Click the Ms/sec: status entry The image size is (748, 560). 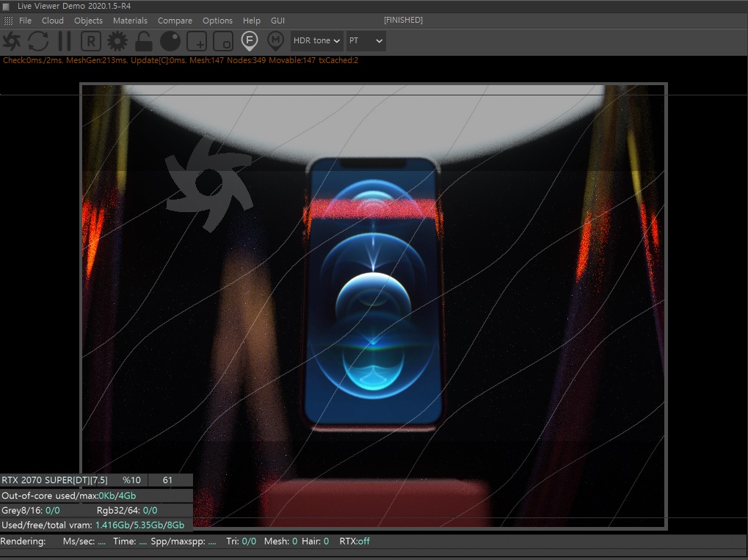click(x=84, y=542)
